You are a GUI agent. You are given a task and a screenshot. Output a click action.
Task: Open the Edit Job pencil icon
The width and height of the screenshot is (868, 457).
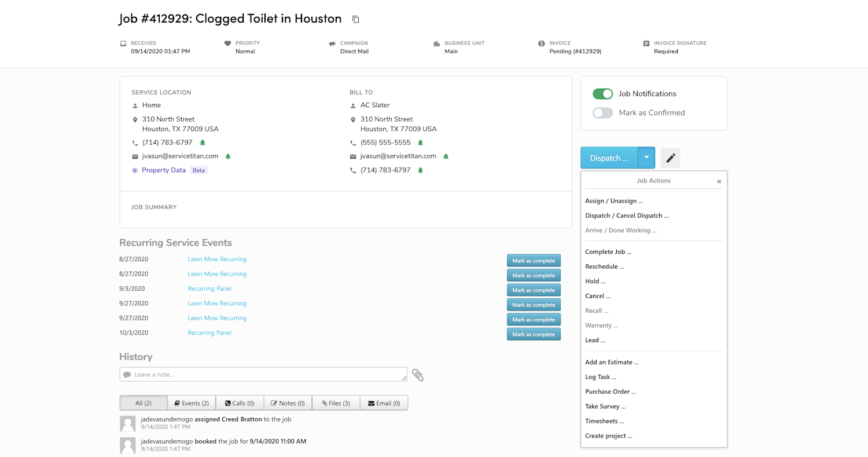point(671,158)
